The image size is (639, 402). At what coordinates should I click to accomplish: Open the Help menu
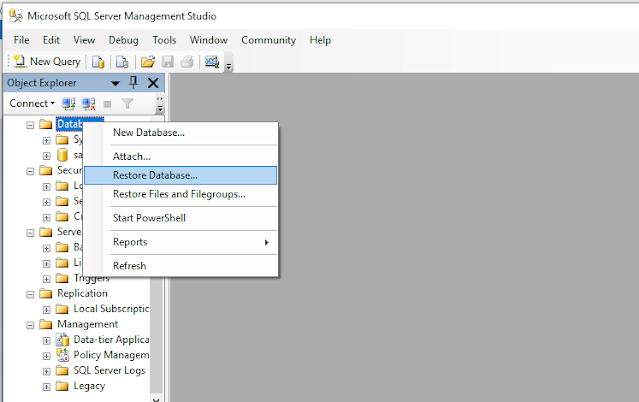point(320,40)
